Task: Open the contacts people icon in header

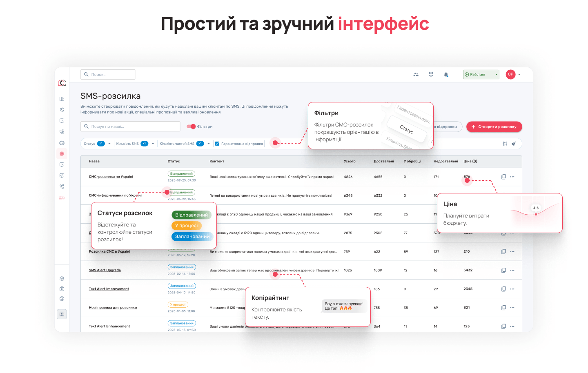Action: tap(416, 75)
